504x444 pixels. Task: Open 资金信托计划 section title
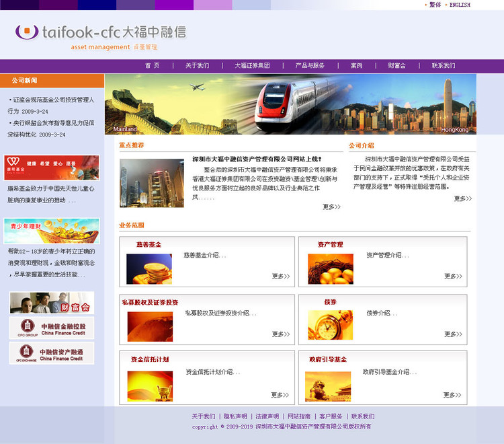click(150, 359)
